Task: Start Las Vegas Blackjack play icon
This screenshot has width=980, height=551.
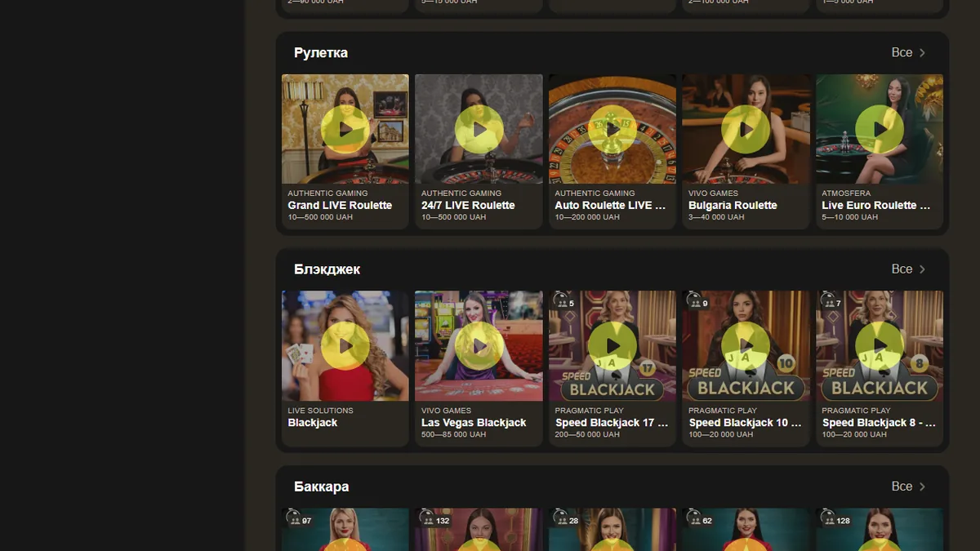Action: click(x=479, y=346)
